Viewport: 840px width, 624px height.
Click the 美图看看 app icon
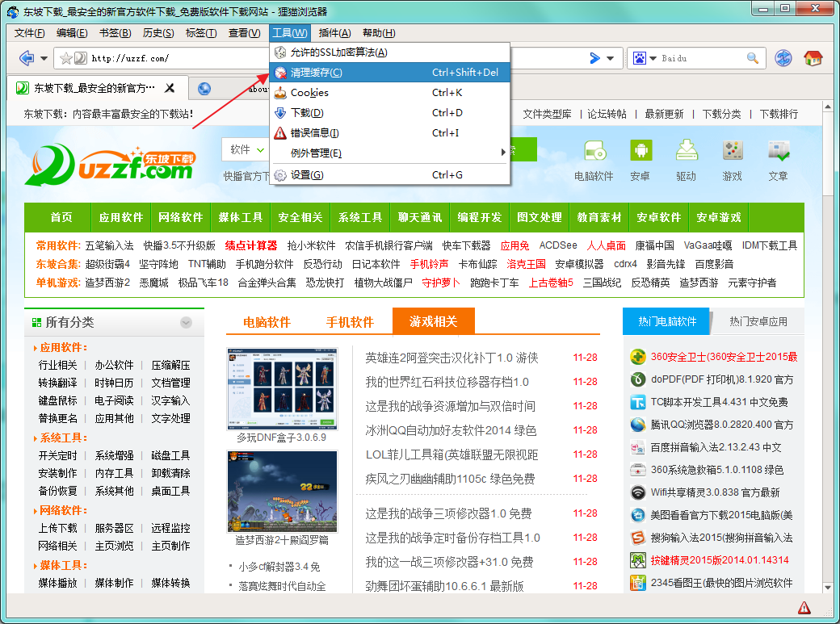click(x=638, y=515)
